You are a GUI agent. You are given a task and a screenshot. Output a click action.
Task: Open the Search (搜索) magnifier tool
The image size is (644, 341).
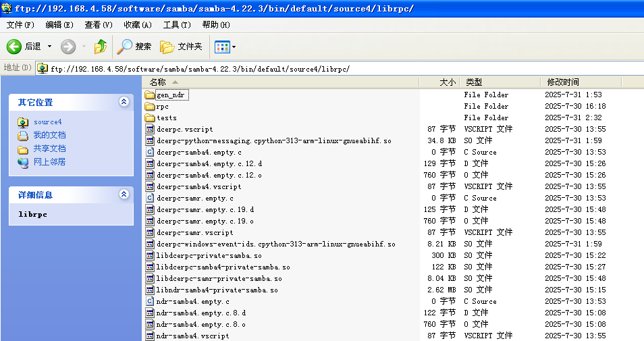(134, 47)
